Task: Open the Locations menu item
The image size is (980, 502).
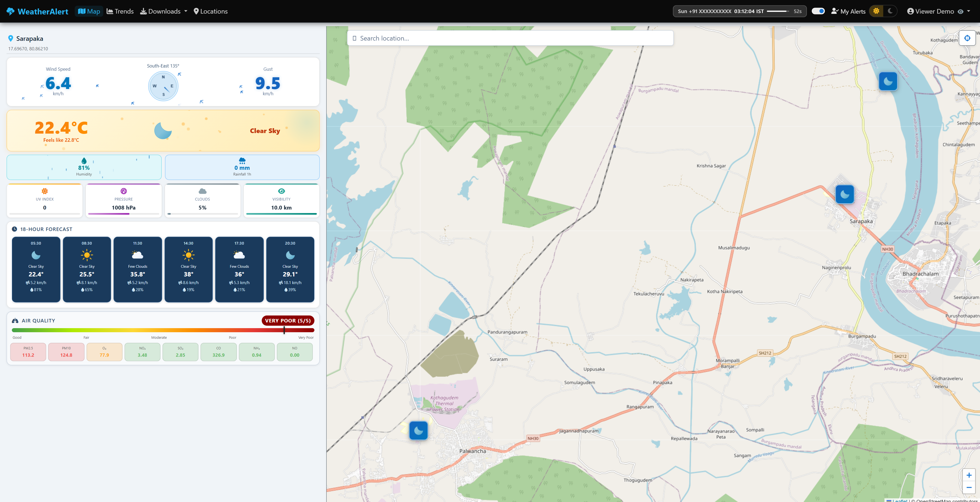Action: tap(211, 11)
